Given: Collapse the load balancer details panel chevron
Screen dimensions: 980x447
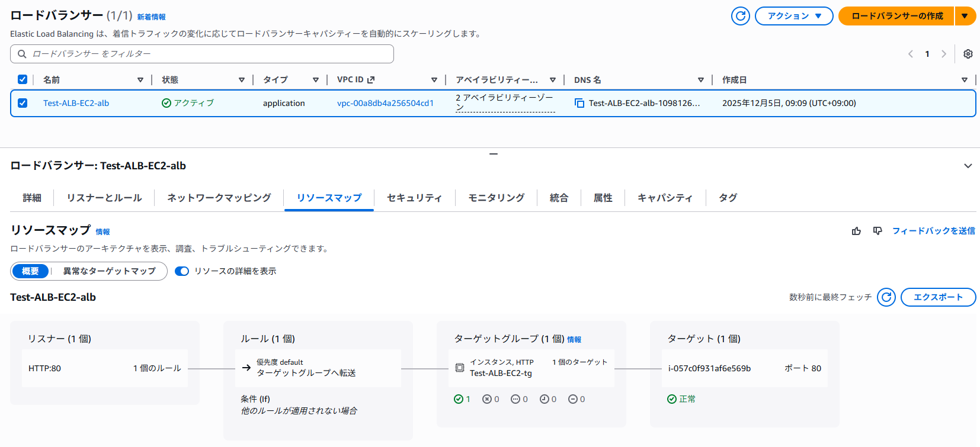Looking at the screenshot, I should [x=968, y=166].
